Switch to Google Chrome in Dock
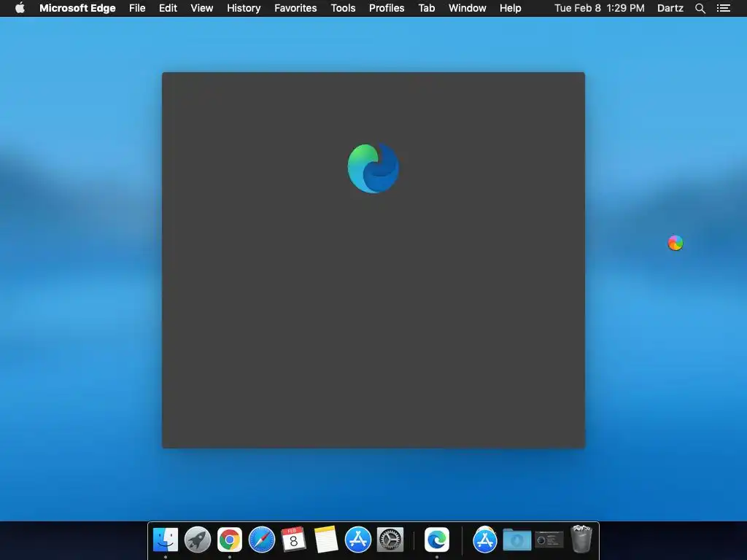The image size is (747, 560). pos(230,540)
